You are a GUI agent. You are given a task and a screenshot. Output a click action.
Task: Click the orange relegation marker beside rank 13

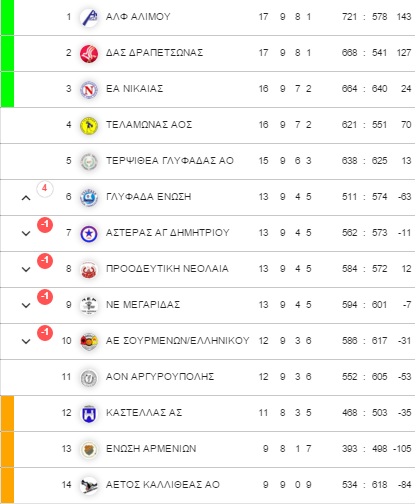[7, 449]
